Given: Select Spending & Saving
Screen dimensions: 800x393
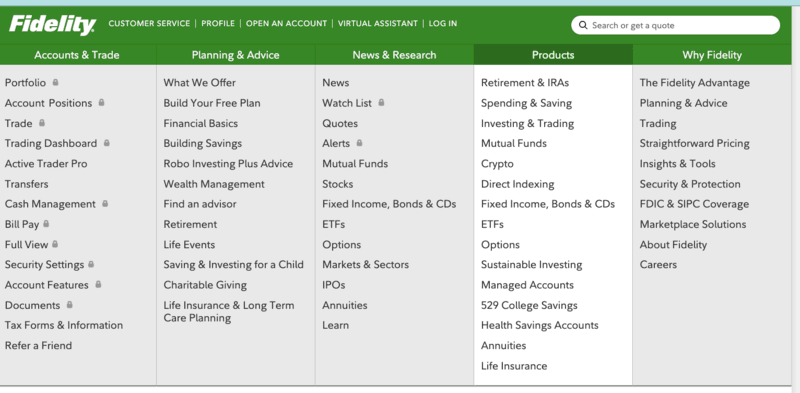Looking at the screenshot, I should (x=527, y=103).
